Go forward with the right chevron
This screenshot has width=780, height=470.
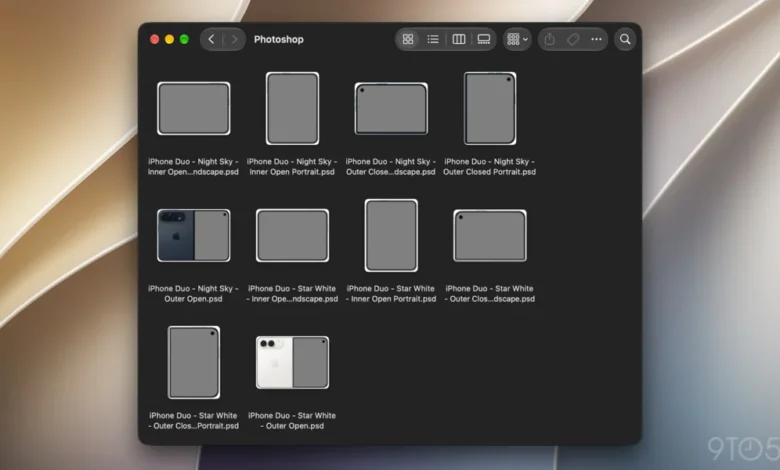pos(234,39)
